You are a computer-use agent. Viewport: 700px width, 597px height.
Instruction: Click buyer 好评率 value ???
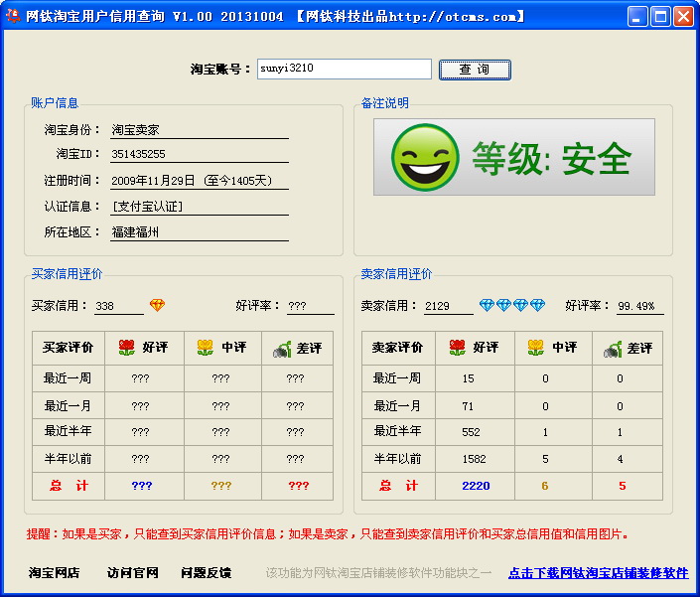[x=297, y=306]
